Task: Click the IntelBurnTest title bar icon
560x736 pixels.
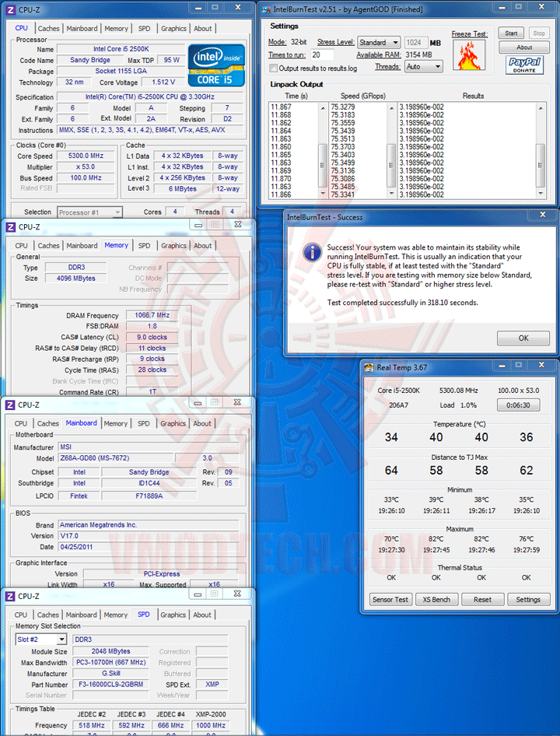Action: [266, 9]
